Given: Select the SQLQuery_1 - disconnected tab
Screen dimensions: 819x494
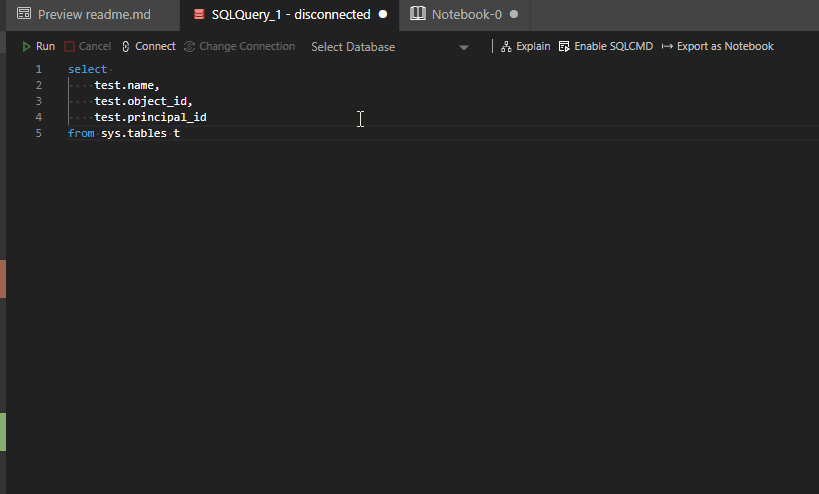Looking at the screenshot, I should point(289,15).
